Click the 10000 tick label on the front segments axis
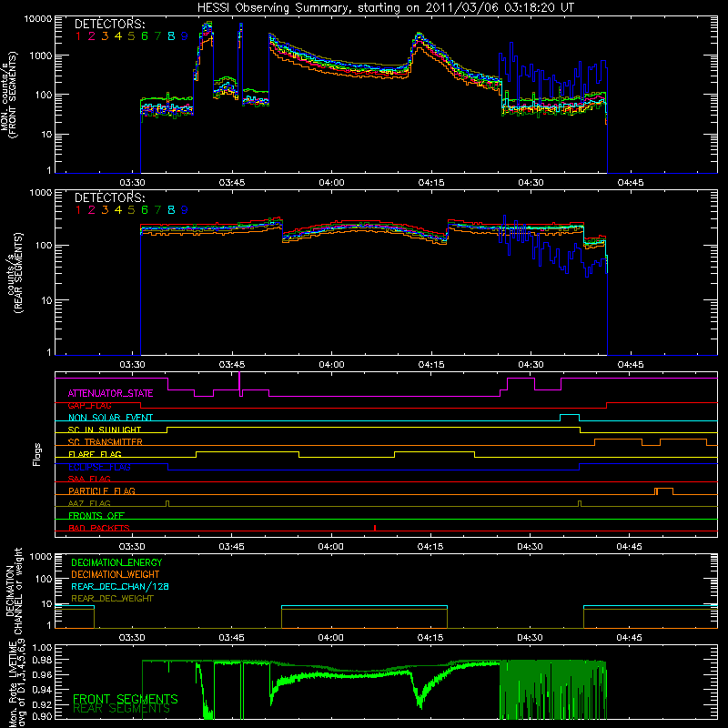Screen dimensions: 728x728 click(37, 18)
